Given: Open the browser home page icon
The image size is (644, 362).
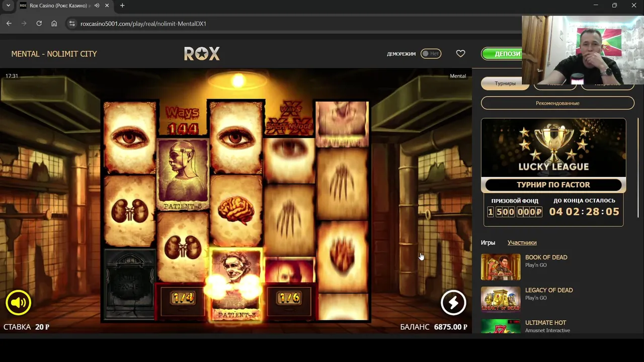Looking at the screenshot, I should click(x=54, y=24).
